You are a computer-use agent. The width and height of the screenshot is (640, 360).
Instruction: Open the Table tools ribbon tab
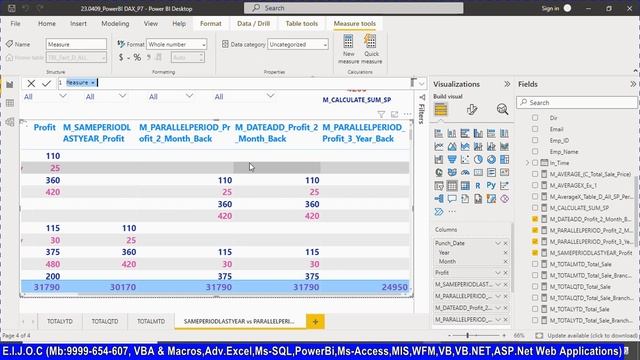(302, 24)
